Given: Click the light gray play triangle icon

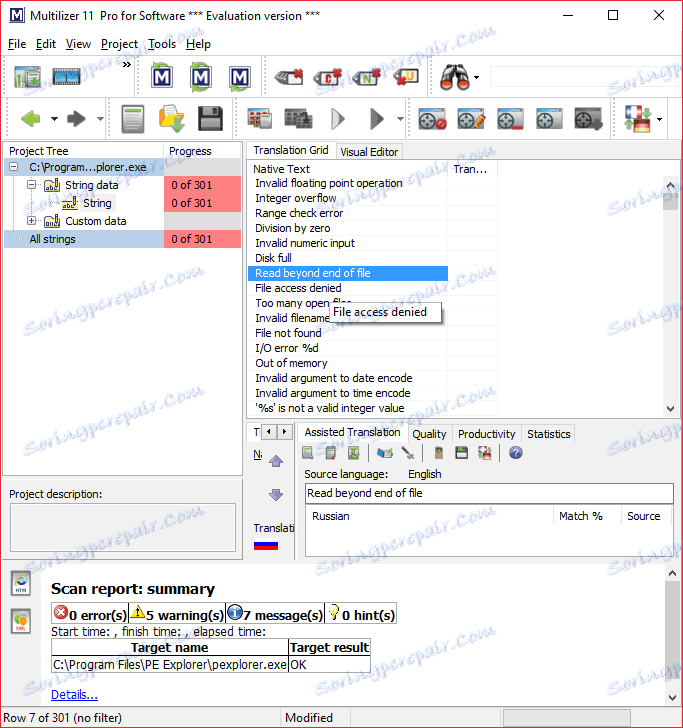Looking at the screenshot, I should pyautogui.click(x=338, y=119).
